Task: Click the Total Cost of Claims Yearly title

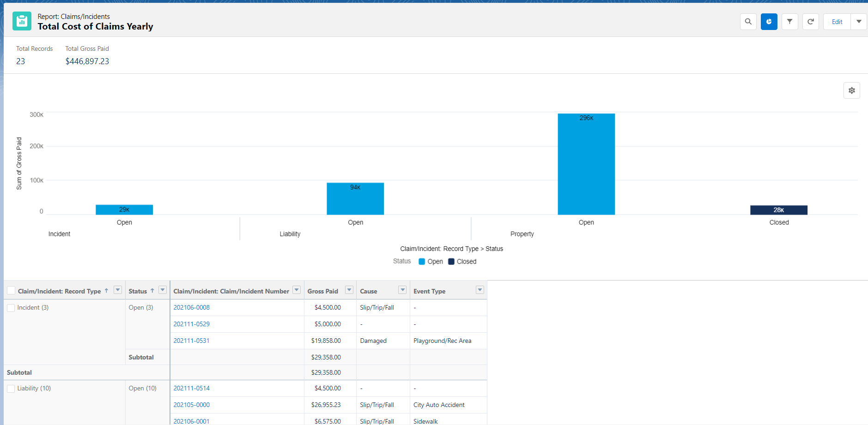Action: [95, 26]
